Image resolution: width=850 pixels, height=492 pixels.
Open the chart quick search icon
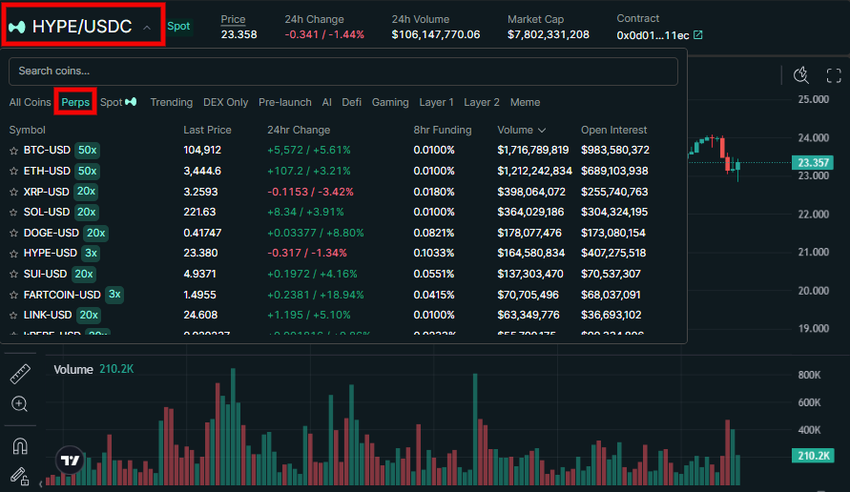pos(801,75)
